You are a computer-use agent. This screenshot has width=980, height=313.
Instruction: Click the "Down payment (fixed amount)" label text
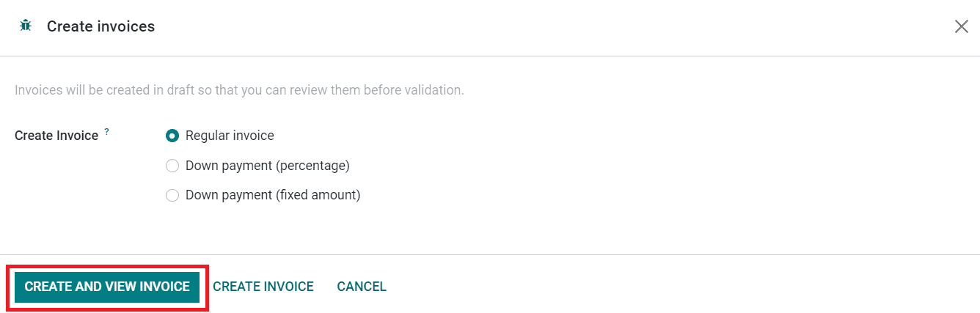pyautogui.click(x=273, y=195)
